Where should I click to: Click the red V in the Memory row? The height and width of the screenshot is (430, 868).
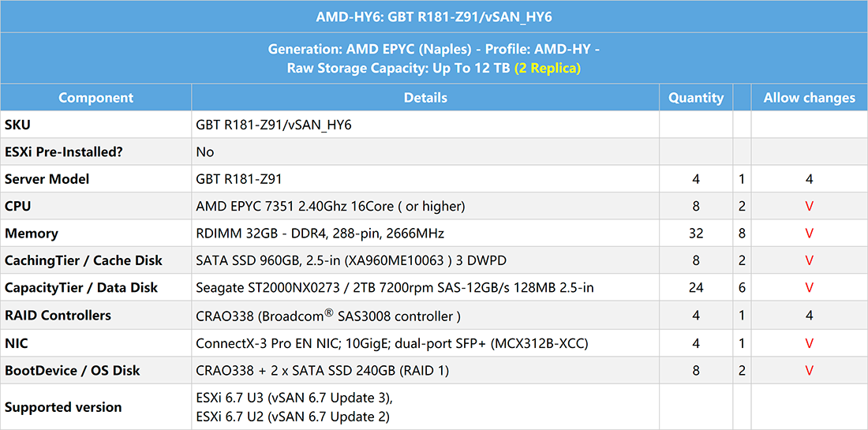click(x=809, y=234)
